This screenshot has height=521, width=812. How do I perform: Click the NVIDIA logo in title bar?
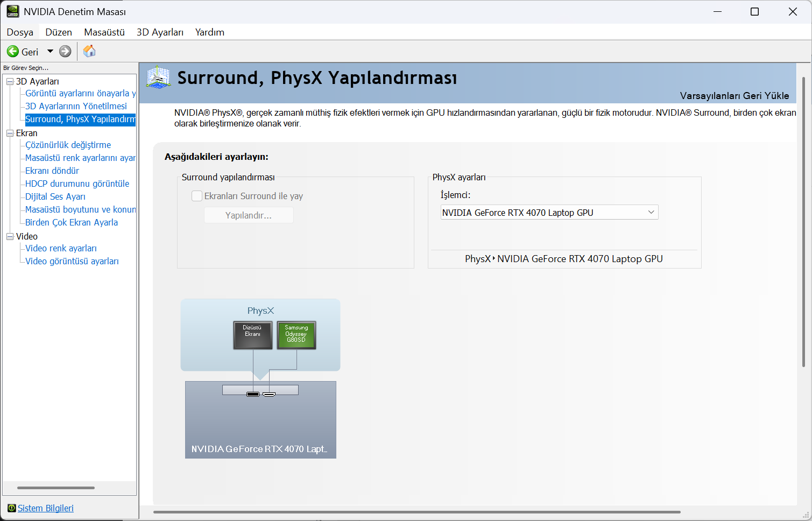13,11
